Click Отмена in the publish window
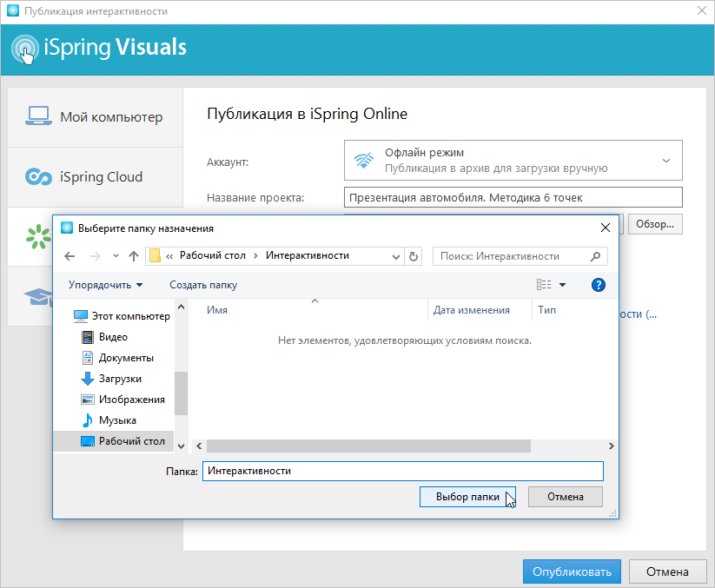The image size is (715, 588). (667, 571)
